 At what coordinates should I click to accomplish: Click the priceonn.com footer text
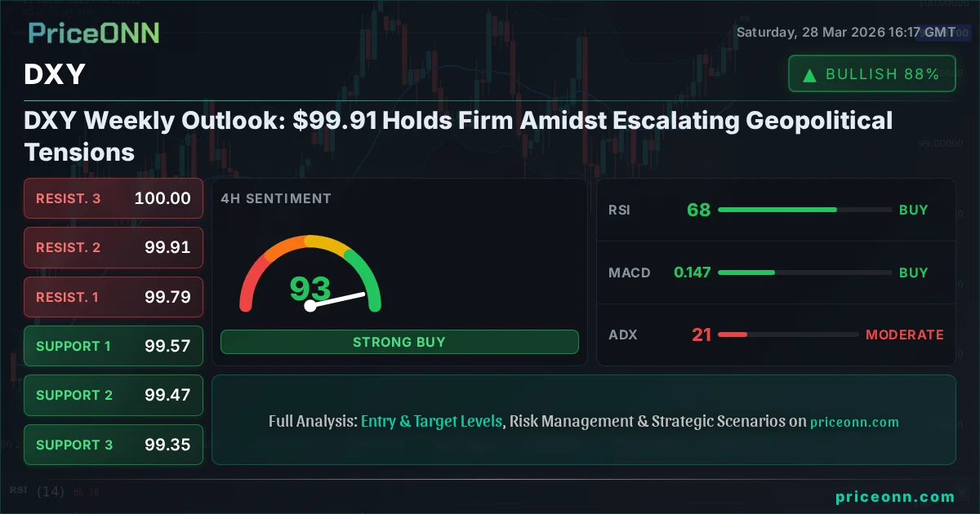[895, 497]
